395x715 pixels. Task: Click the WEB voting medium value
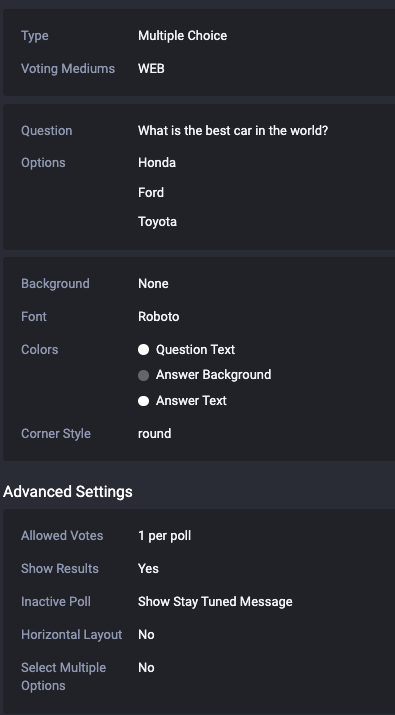pyautogui.click(x=151, y=69)
